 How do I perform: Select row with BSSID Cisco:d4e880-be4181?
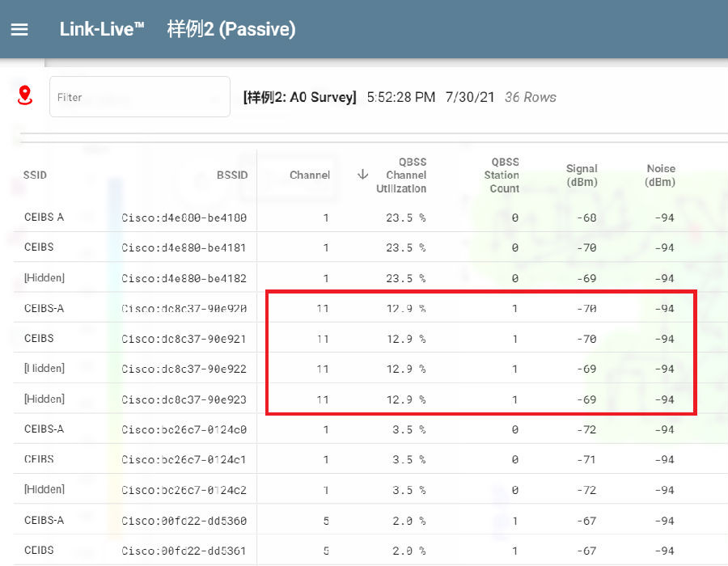click(184, 248)
